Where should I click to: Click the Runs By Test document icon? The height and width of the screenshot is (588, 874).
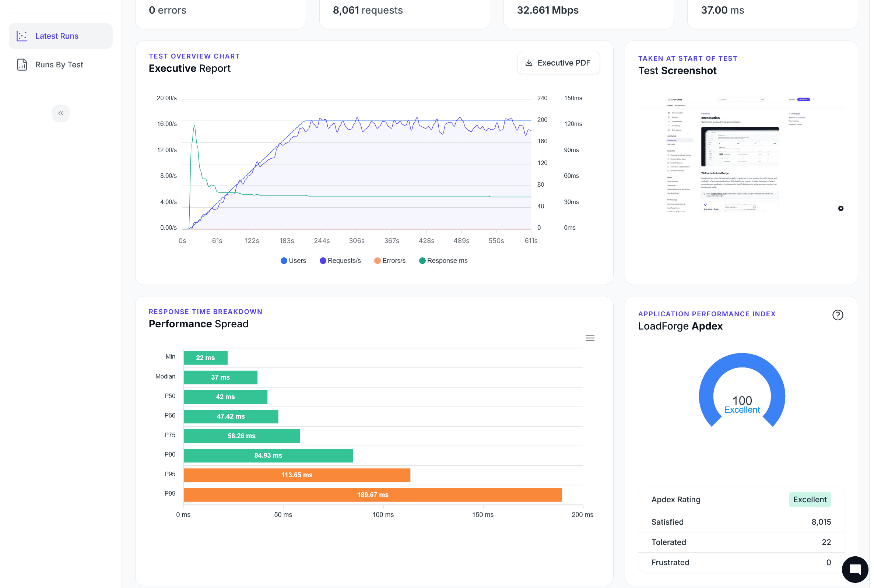coord(22,64)
